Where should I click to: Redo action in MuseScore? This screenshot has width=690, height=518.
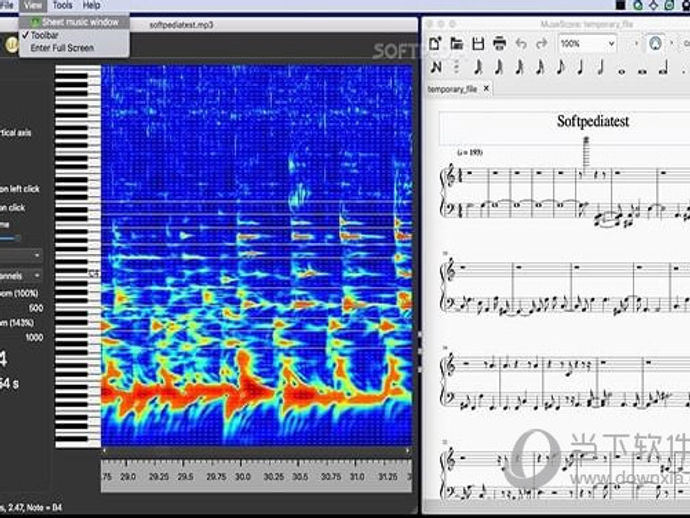tap(541, 44)
